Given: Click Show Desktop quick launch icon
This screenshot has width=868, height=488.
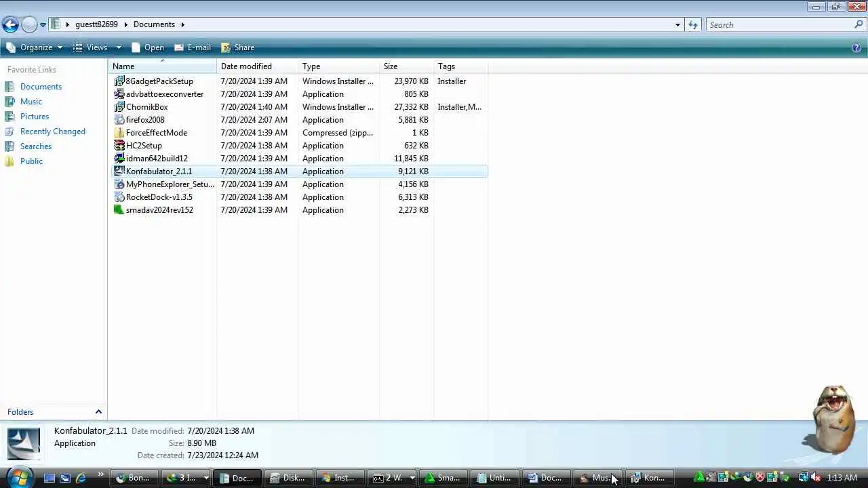Looking at the screenshot, I should point(50,478).
